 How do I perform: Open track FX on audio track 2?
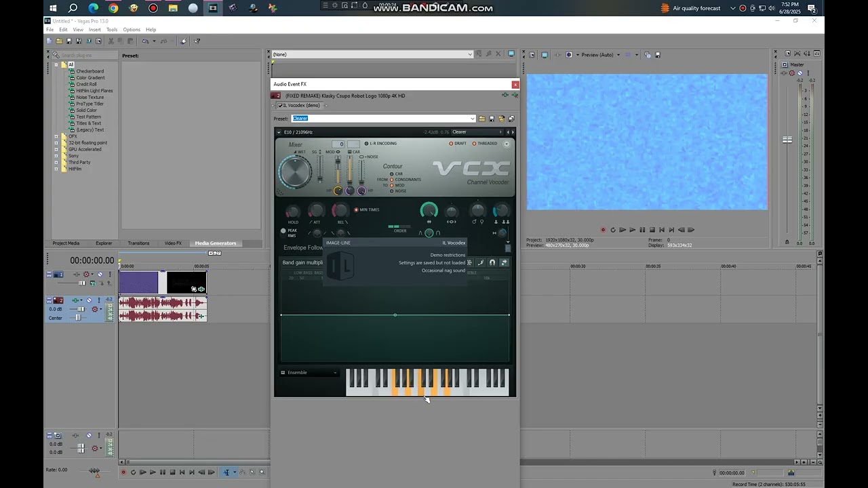[x=77, y=300]
